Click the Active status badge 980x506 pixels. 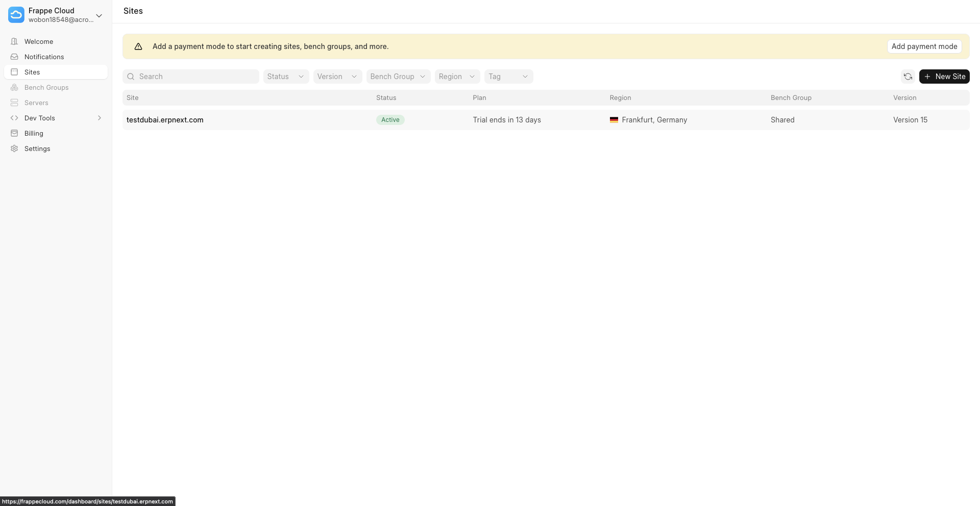click(x=390, y=119)
